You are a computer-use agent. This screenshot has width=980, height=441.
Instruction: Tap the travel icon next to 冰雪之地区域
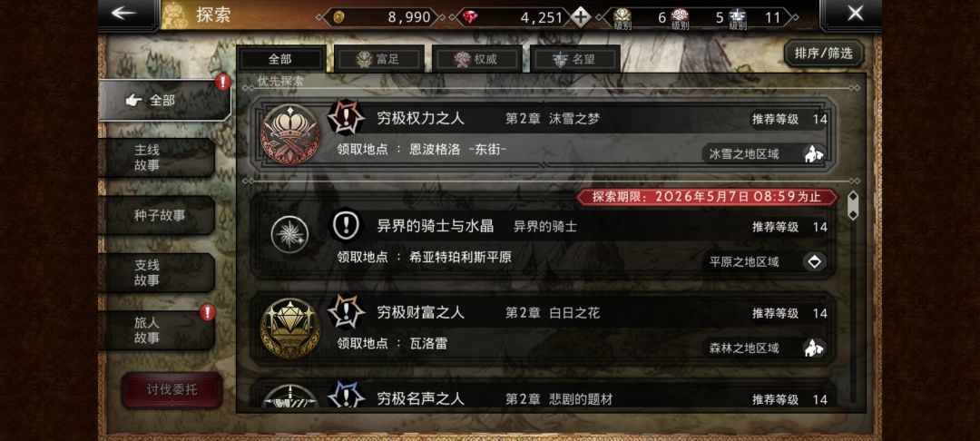click(x=814, y=153)
